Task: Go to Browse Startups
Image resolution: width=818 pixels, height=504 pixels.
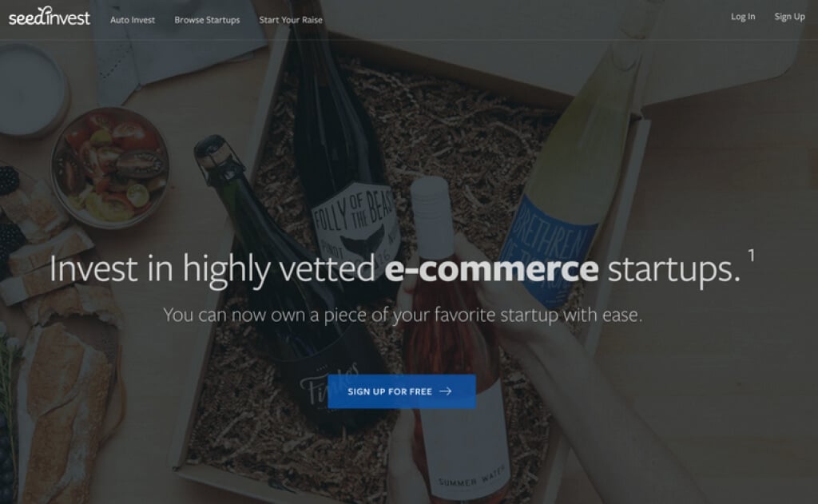Action: coord(207,20)
